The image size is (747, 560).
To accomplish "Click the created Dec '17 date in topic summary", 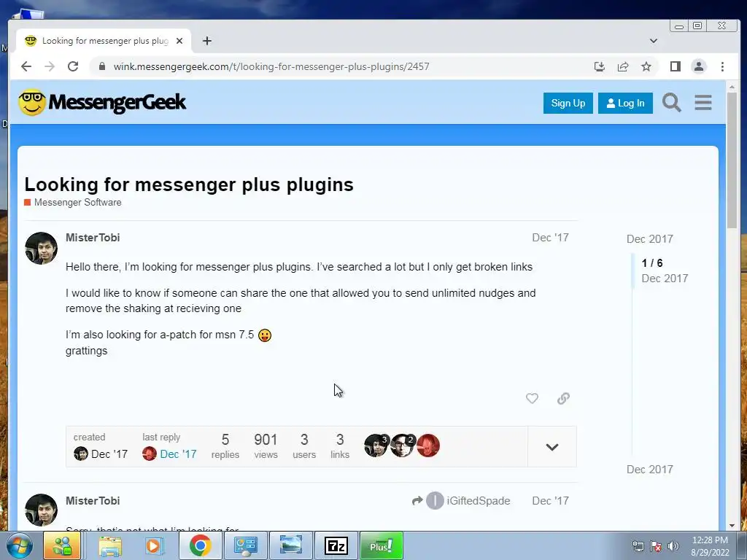I will coord(109,454).
